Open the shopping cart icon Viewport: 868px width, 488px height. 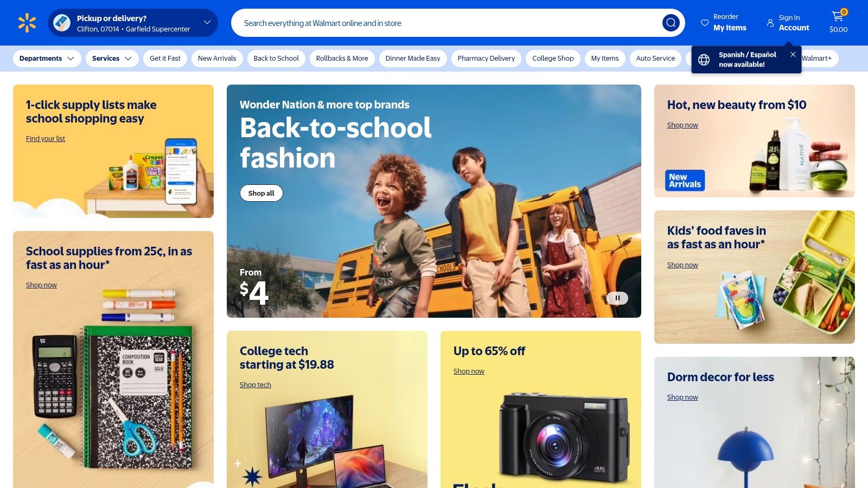coord(838,16)
